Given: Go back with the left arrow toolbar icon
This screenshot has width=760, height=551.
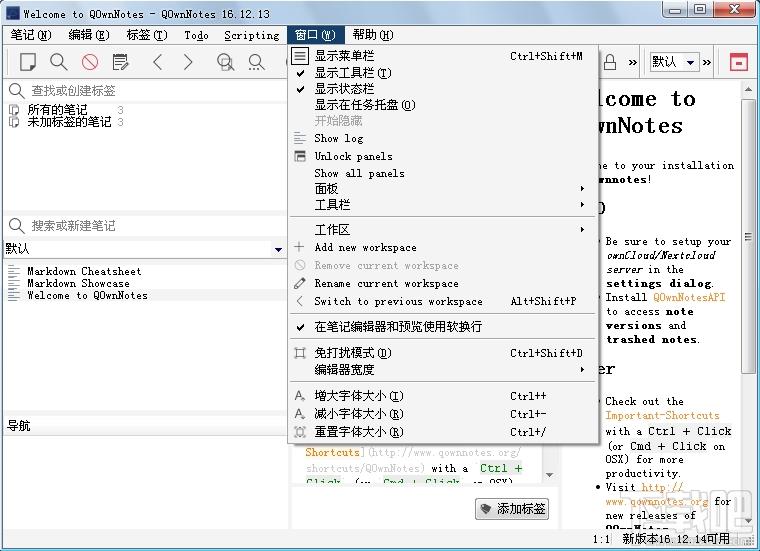Looking at the screenshot, I should coord(158,62).
